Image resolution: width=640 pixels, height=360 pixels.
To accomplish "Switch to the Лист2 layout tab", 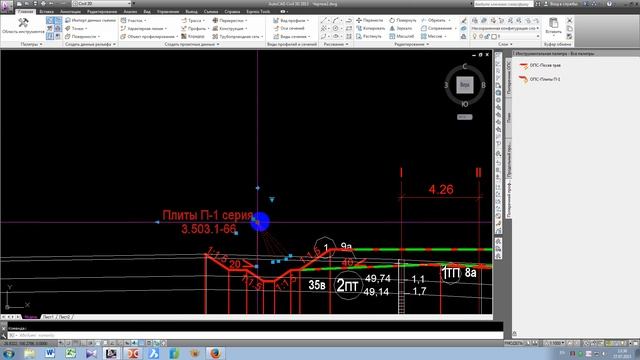I will click(x=64, y=317).
